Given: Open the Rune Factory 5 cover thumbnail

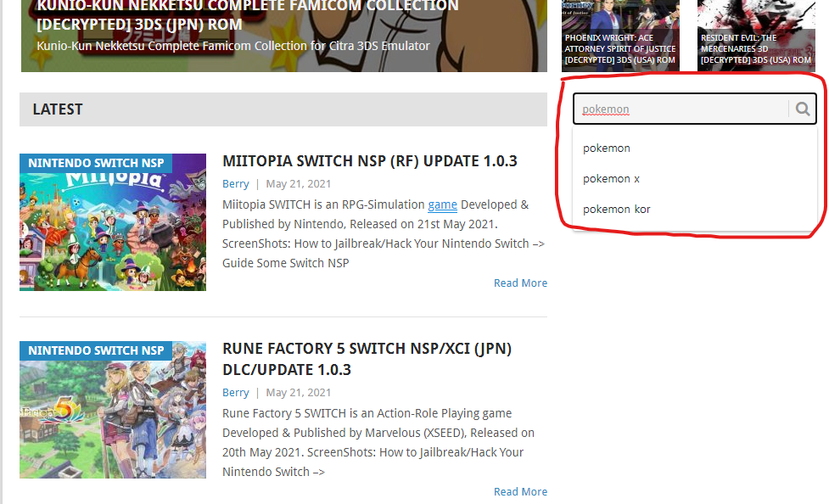Looking at the screenshot, I should point(113,410).
